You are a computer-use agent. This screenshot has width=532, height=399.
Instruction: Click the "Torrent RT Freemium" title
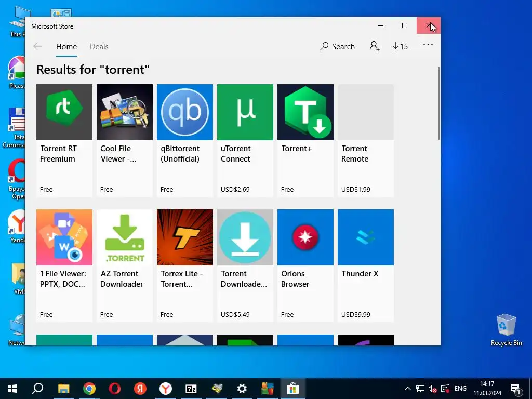58,154
